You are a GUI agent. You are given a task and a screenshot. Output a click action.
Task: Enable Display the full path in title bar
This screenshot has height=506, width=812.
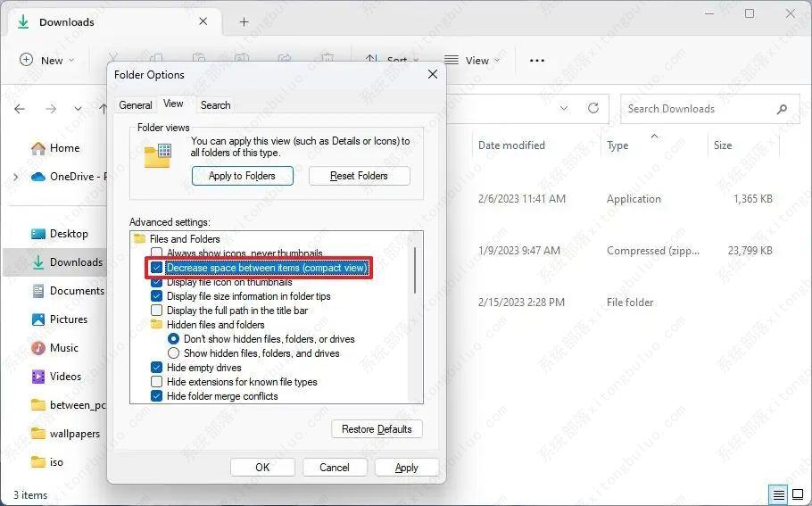point(157,311)
